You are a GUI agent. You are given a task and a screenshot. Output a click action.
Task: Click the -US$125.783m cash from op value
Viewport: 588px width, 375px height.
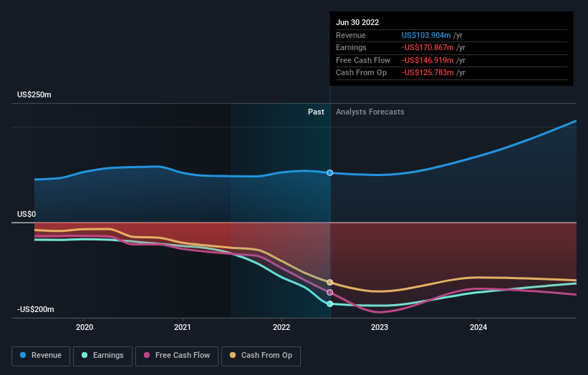click(x=428, y=73)
